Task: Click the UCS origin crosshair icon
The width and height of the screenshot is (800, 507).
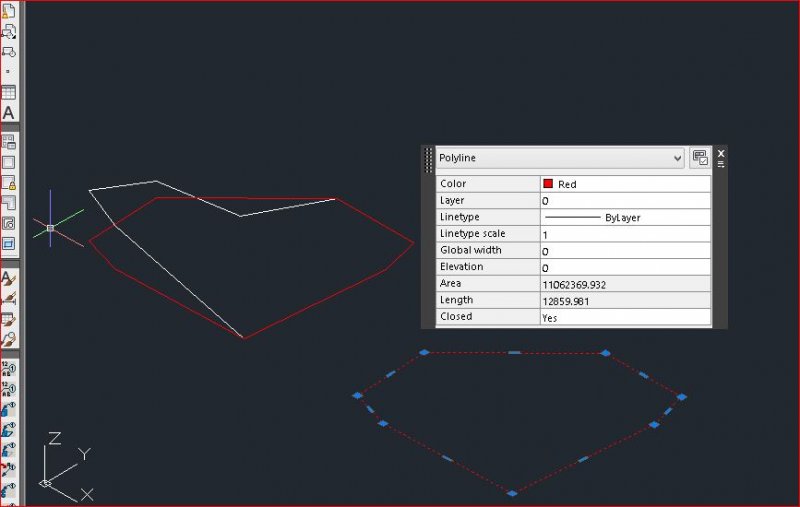Action: click(51, 228)
